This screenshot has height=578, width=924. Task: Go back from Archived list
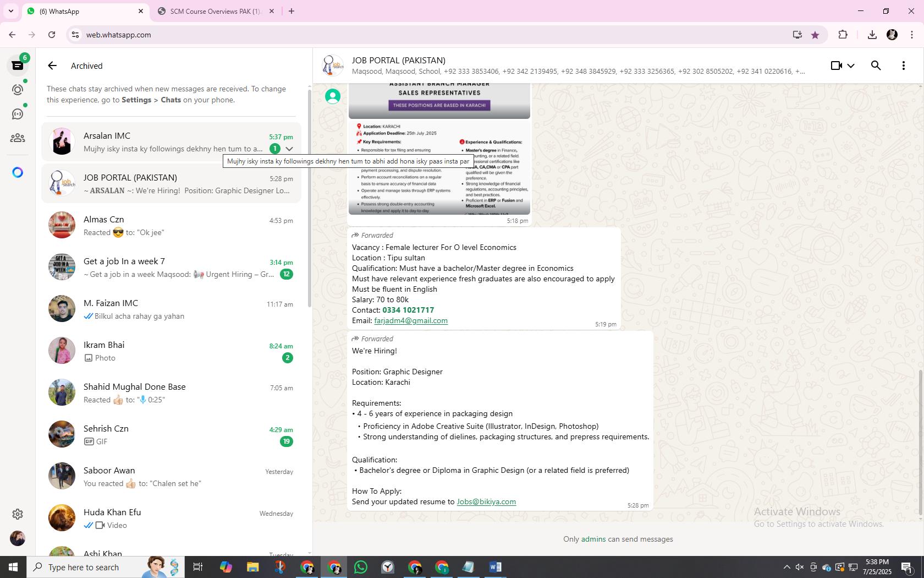52,66
